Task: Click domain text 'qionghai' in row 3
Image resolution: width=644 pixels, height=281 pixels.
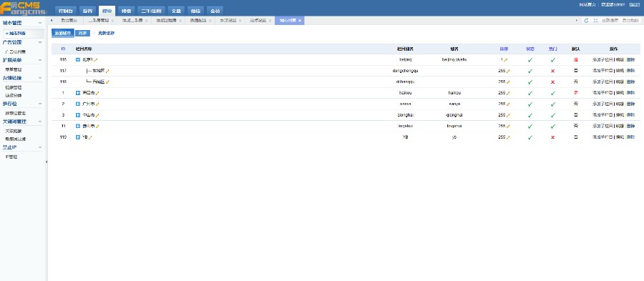Action: point(454,115)
